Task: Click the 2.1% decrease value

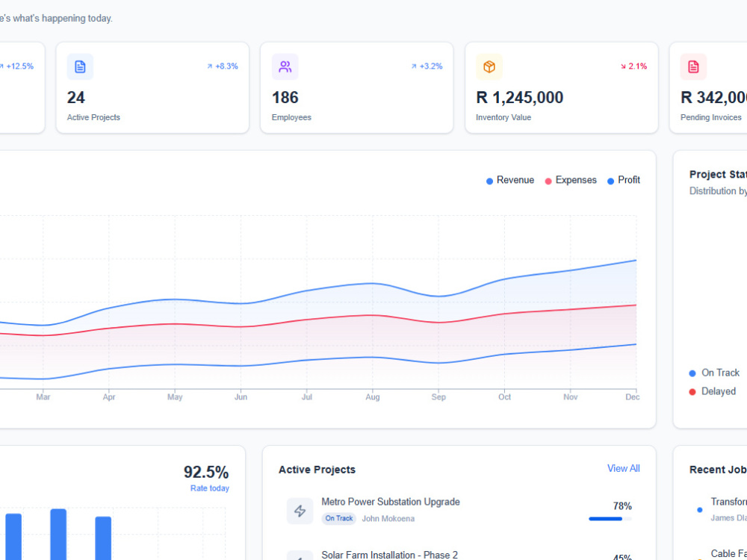Action: point(637,66)
